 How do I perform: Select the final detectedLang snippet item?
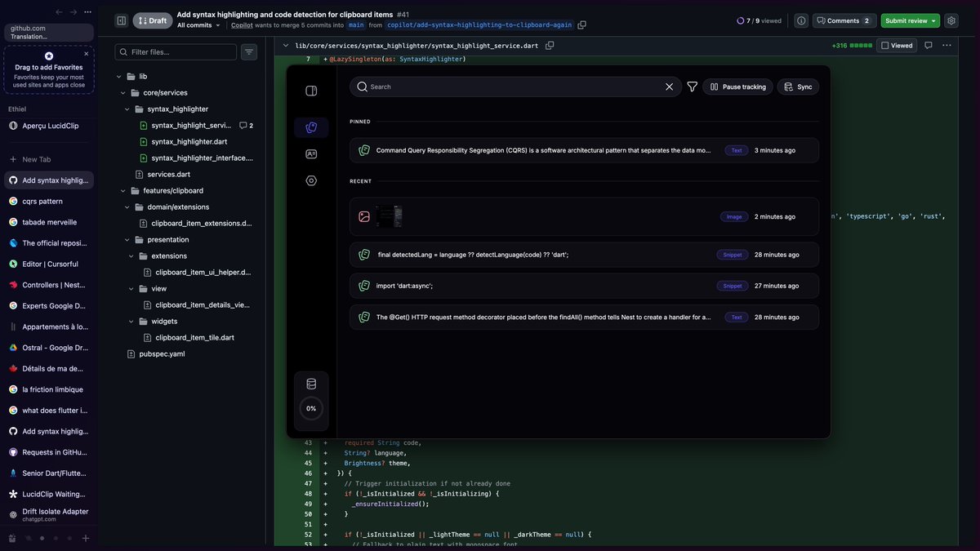584,255
